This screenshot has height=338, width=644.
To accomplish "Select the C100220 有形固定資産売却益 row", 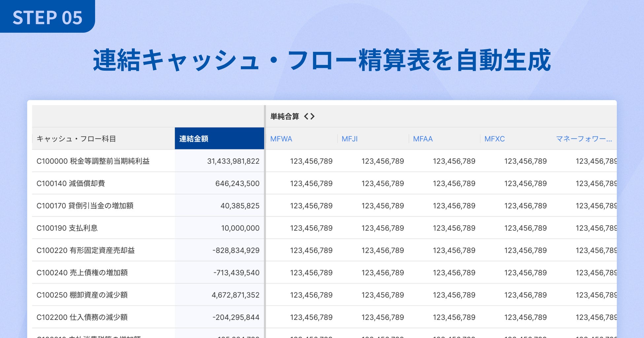I will pyautogui.click(x=86, y=251).
